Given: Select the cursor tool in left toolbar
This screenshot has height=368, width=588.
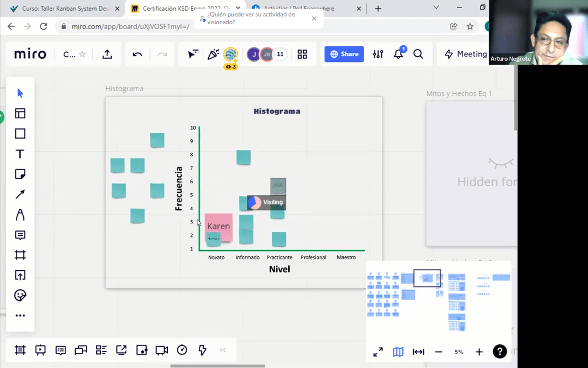Looking at the screenshot, I should [x=20, y=93].
